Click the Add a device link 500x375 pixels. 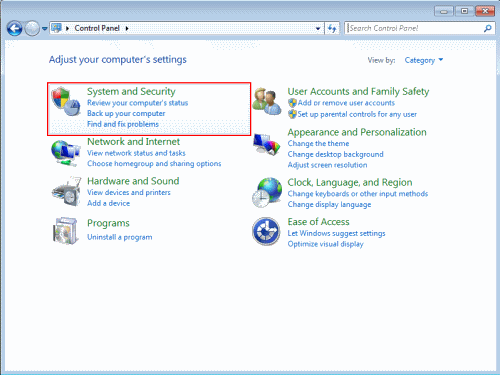pos(108,203)
